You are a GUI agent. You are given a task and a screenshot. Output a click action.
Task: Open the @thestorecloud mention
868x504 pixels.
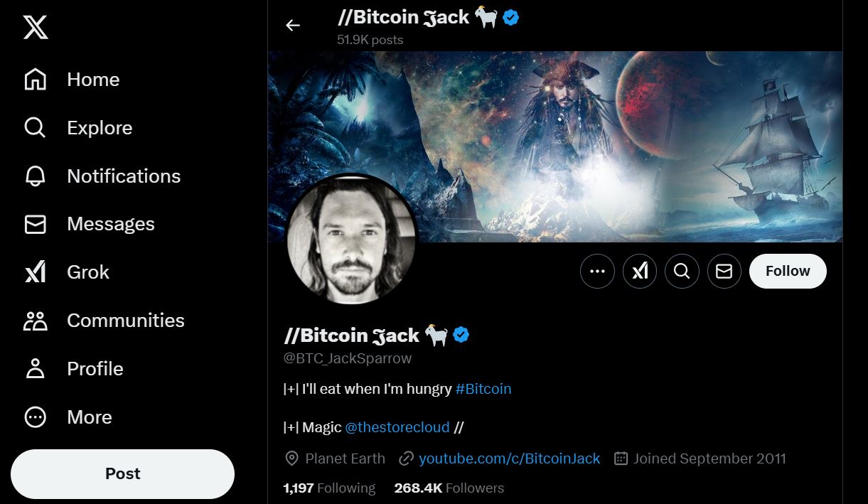point(397,427)
